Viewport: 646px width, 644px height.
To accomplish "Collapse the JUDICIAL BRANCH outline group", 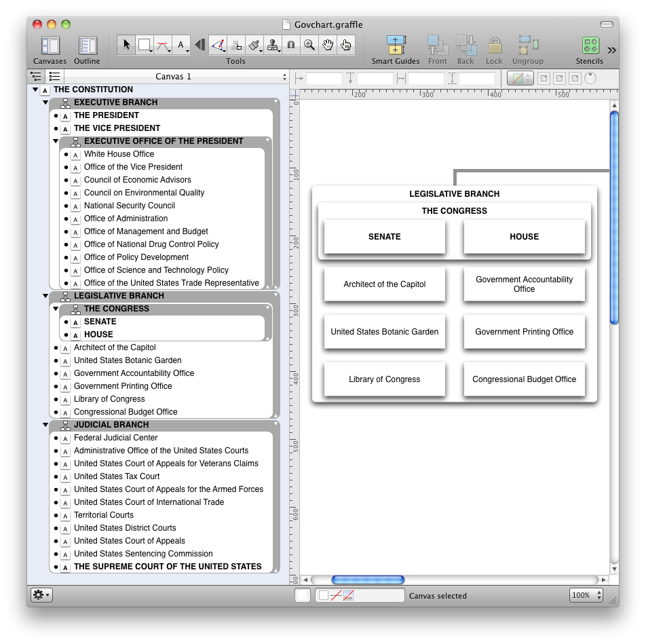I will click(45, 425).
